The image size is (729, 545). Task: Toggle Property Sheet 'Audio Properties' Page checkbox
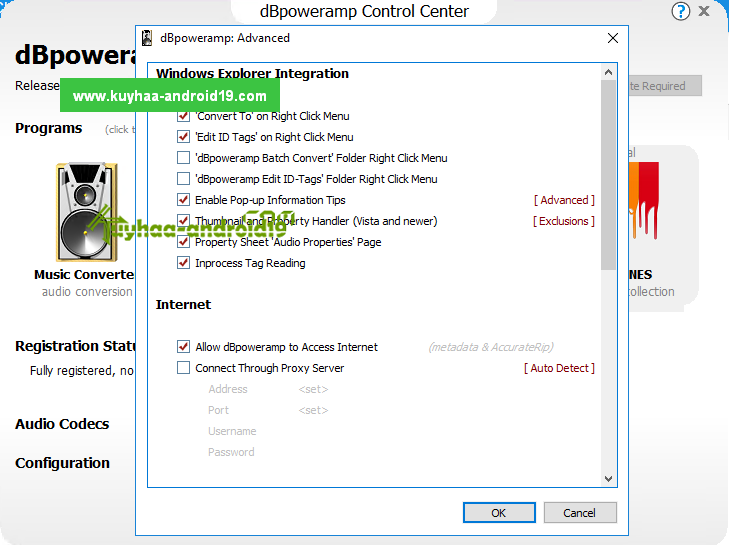click(183, 241)
